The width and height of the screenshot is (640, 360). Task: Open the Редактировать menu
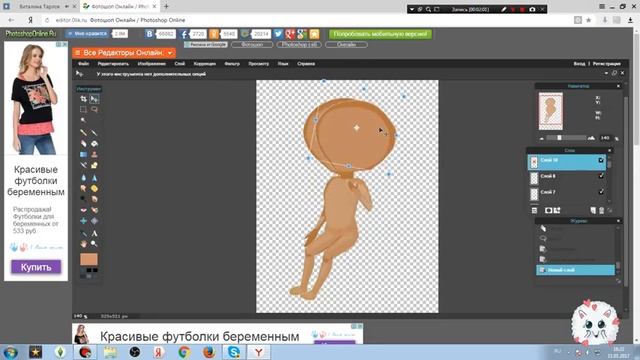pos(113,64)
